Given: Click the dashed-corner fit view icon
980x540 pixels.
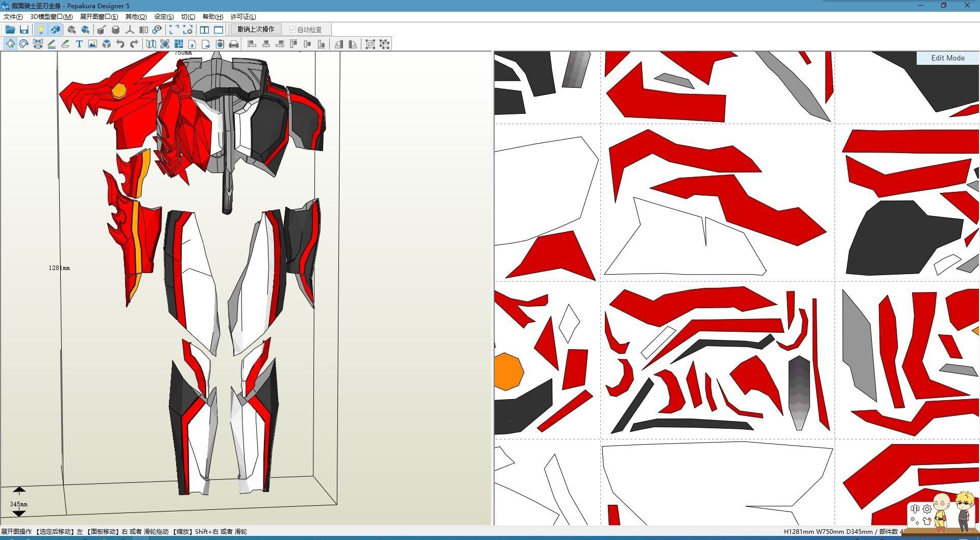Looking at the screenshot, I should 174,30.
